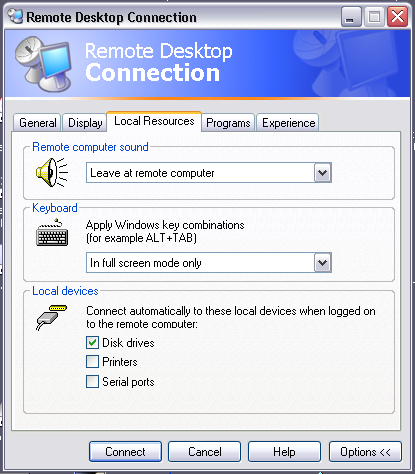Uncheck the Disk drives checkbox
Viewport: 415px width, 474px height.
(92, 342)
